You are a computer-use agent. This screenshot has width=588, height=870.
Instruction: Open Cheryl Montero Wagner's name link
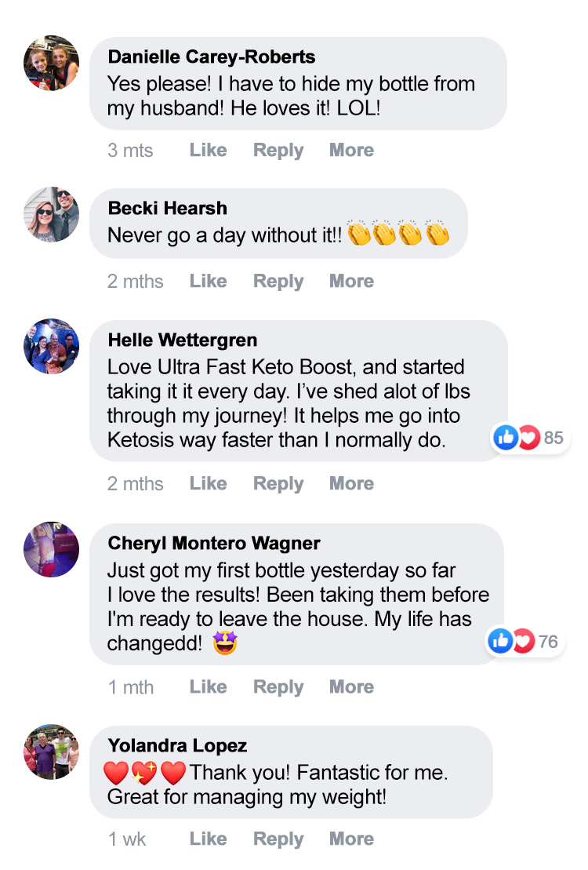(x=214, y=543)
